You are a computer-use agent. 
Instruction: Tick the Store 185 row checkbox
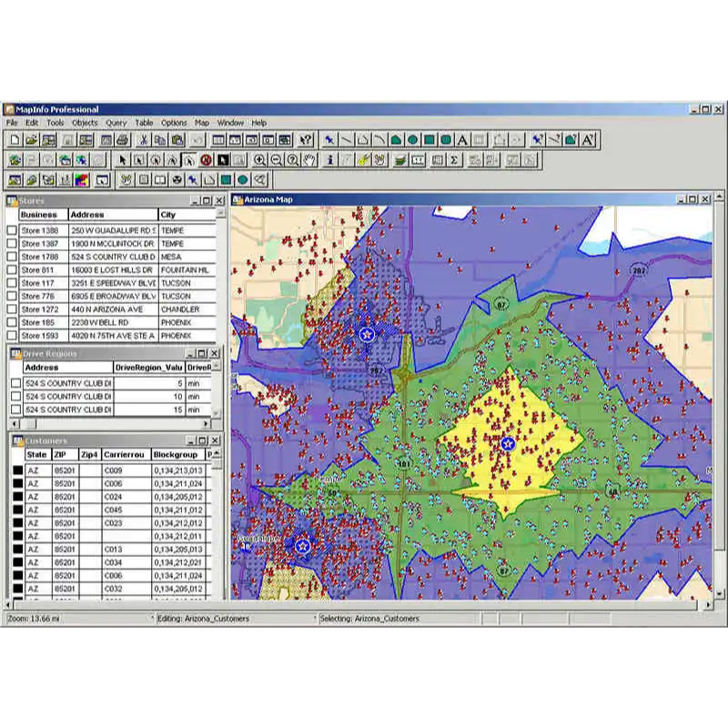point(12,322)
